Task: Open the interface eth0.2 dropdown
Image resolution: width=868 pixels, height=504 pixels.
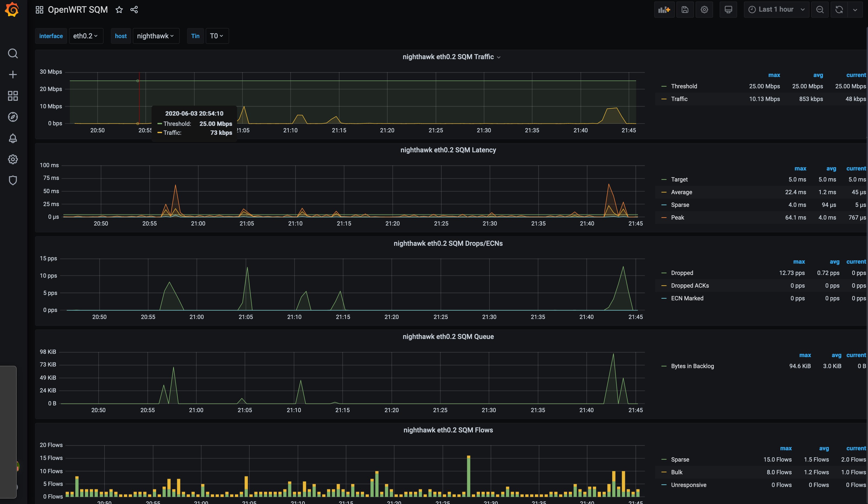Action: [x=86, y=36]
